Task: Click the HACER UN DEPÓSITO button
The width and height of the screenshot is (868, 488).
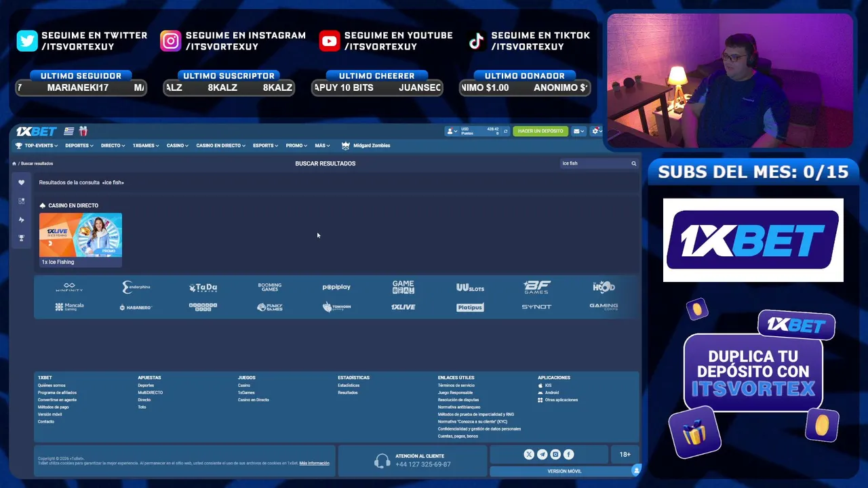Action: click(540, 131)
